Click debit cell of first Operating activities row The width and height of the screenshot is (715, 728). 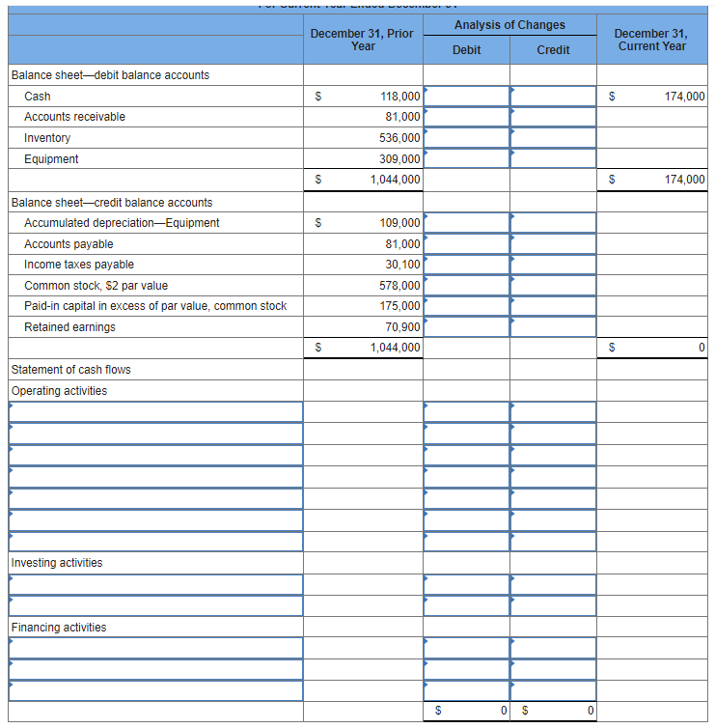point(466,412)
